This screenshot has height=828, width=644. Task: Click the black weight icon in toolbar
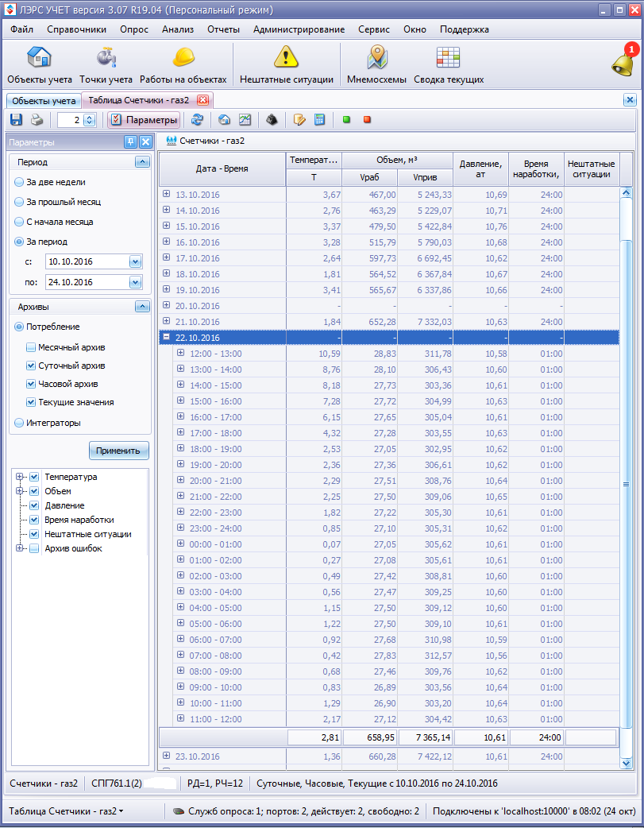(x=272, y=120)
